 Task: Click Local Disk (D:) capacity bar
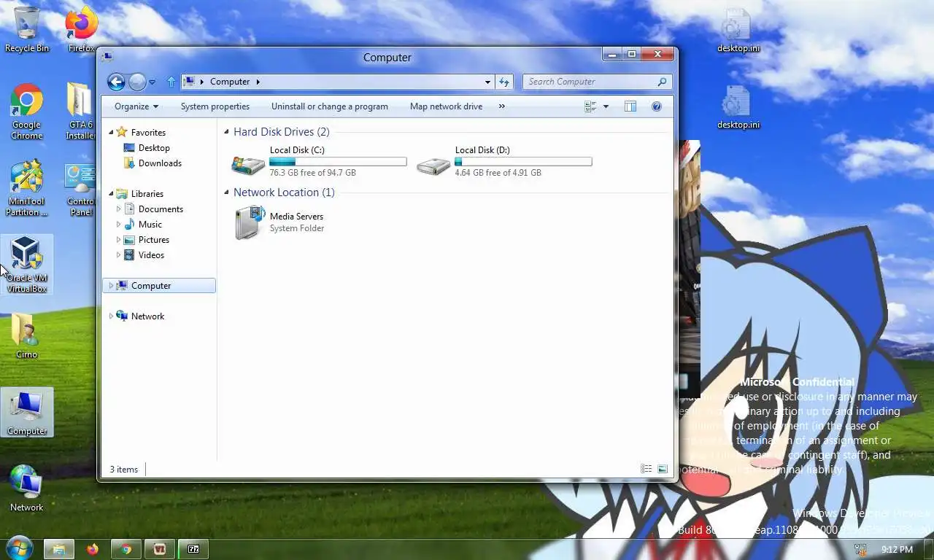click(x=523, y=161)
